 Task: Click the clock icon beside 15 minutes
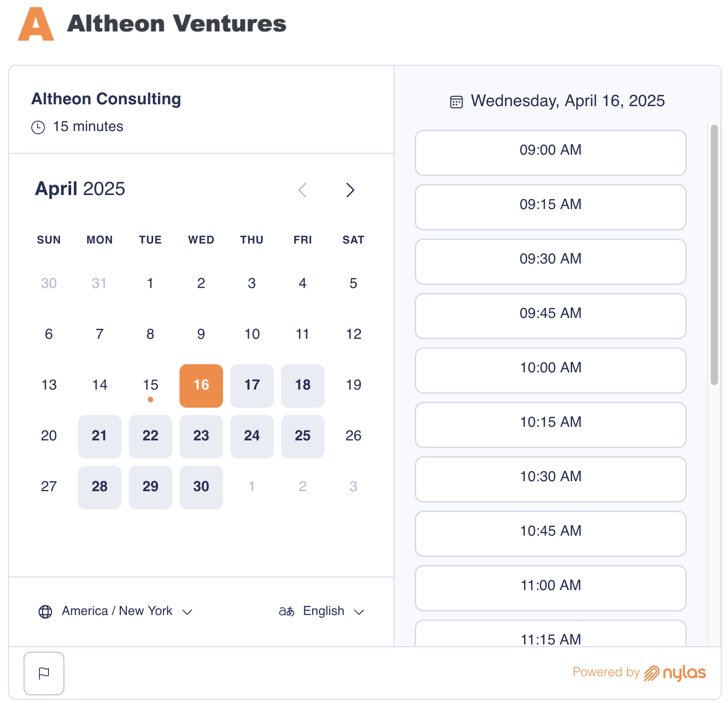(38, 127)
